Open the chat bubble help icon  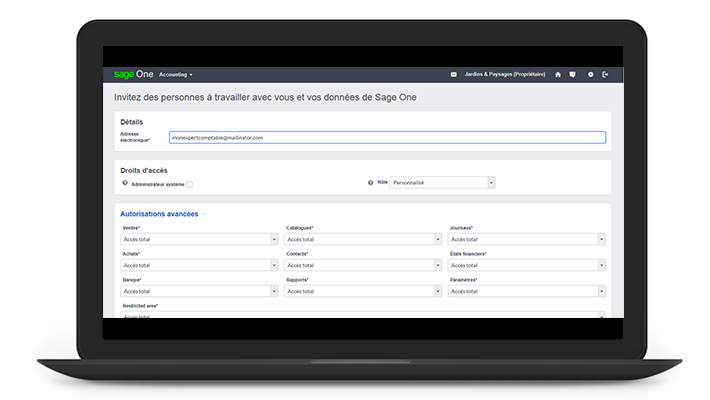pos(572,75)
